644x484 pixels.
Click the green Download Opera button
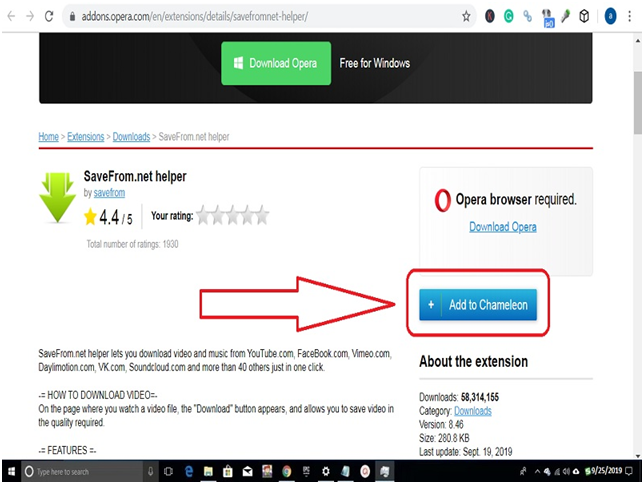pos(276,63)
